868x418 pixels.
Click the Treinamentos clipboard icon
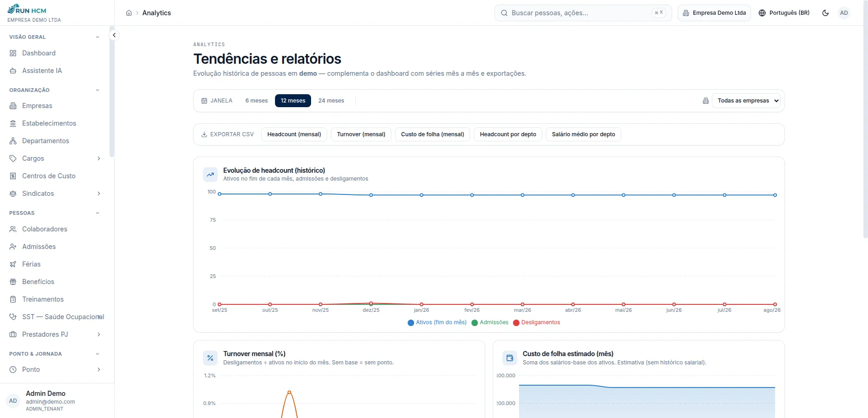[x=13, y=299]
